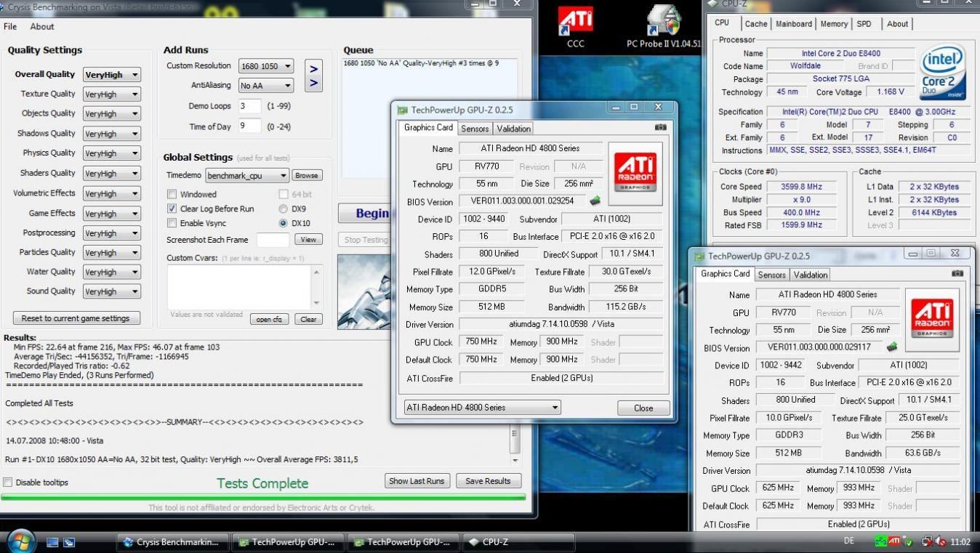
Task: Switch to SPD tab in CPU-Z
Action: [x=864, y=24]
